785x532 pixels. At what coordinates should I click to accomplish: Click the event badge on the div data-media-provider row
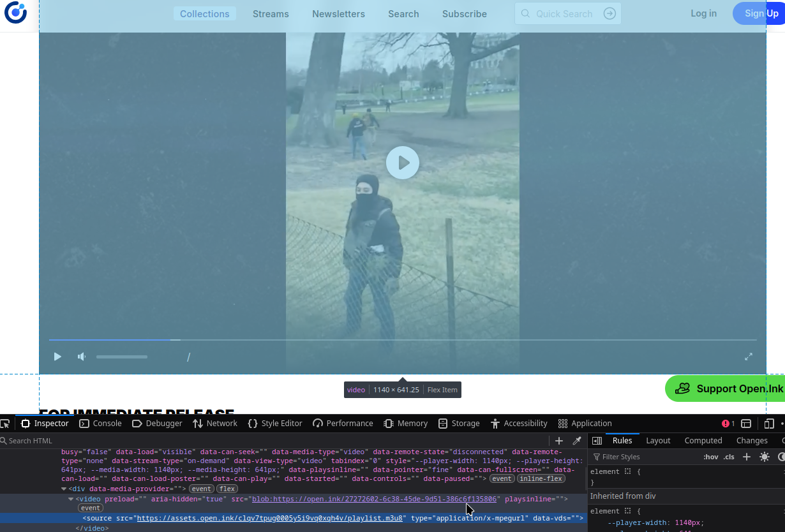coord(202,489)
